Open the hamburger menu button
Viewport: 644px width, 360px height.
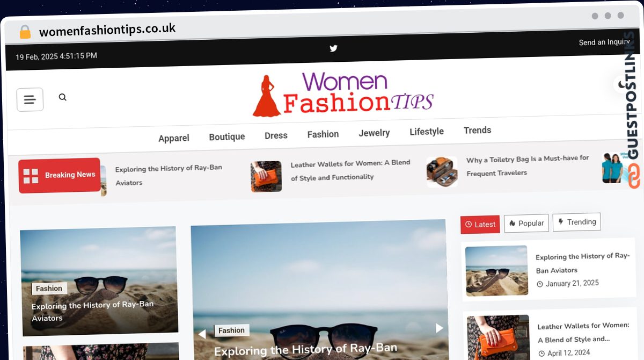tap(30, 99)
